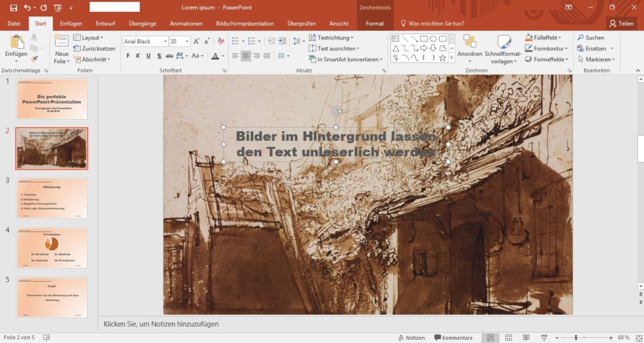The width and height of the screenshot is (644, 343).
Task: Click the zoom slider handle
Action: 576,337
